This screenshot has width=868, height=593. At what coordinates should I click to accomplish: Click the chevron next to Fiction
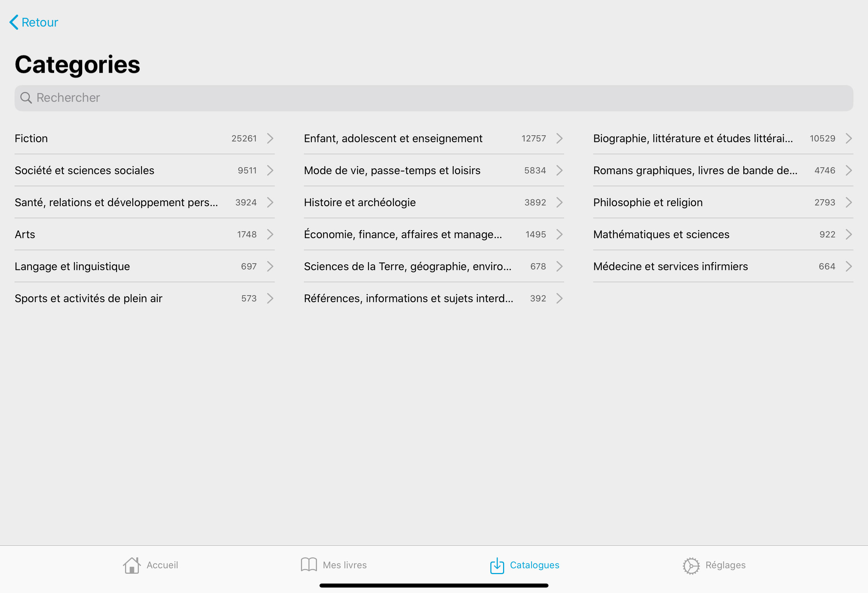click(270, 139)
